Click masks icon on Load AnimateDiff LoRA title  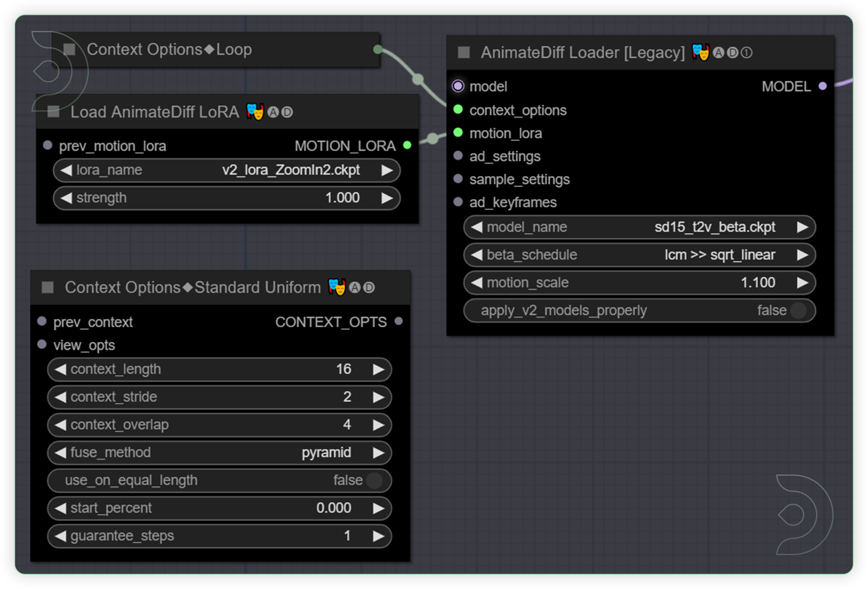(x=255, y=112)
